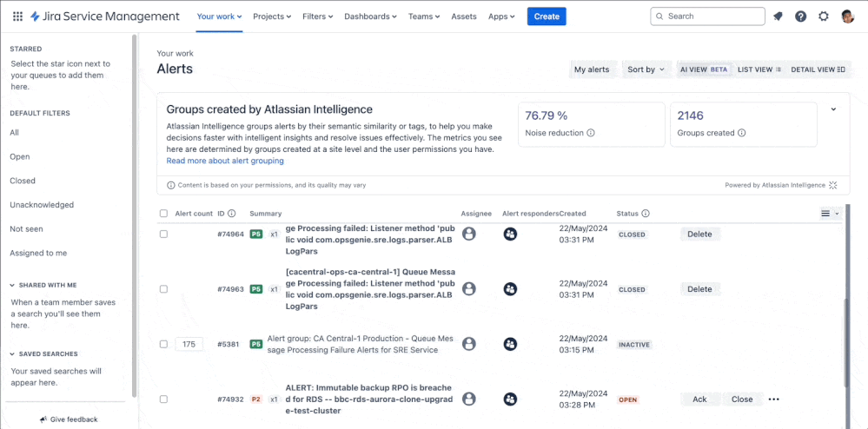The image size is (868, 429).
Task: Collapse the Shared with me section
Action: click(x=13, y=285)
